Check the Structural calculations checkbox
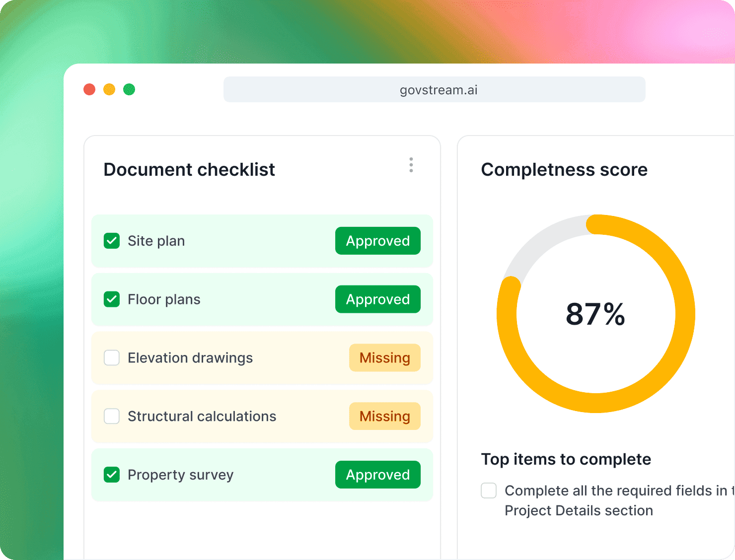Viewport: 735px width, 560px height. click(112, 416)
